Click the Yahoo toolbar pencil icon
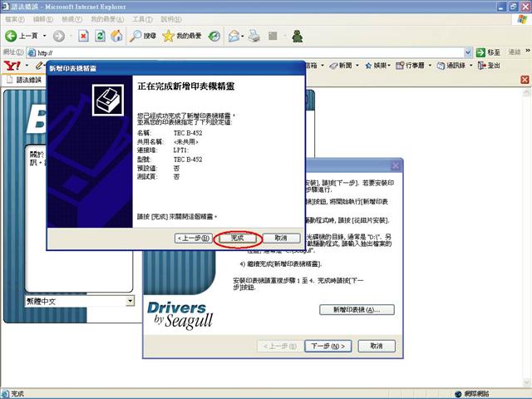Viewport: 532px width, 399px height. point(39,66)
